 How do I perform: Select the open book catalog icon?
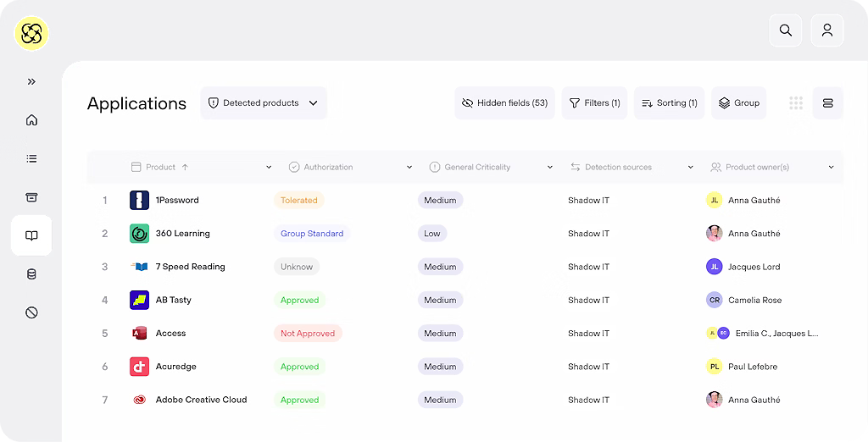pyautogui.click(x=31, y=235)
